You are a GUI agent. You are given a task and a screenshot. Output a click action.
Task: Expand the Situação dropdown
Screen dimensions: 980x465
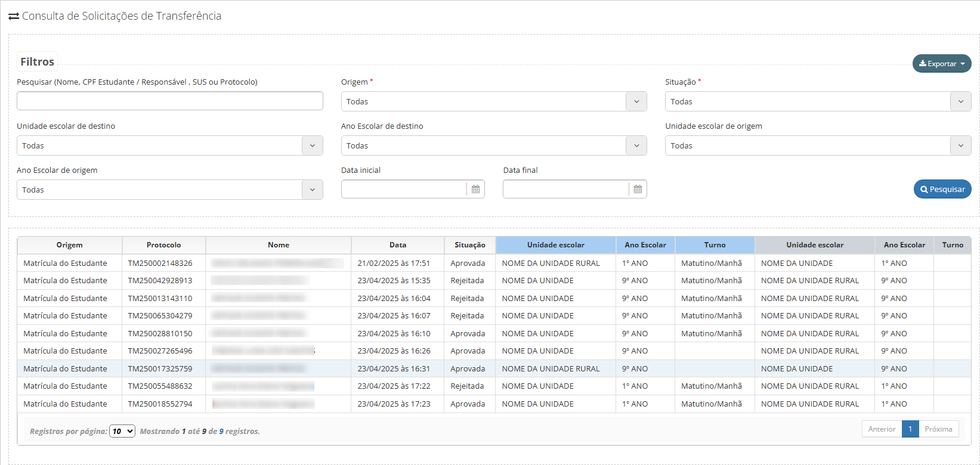click(x=818, y=101)
